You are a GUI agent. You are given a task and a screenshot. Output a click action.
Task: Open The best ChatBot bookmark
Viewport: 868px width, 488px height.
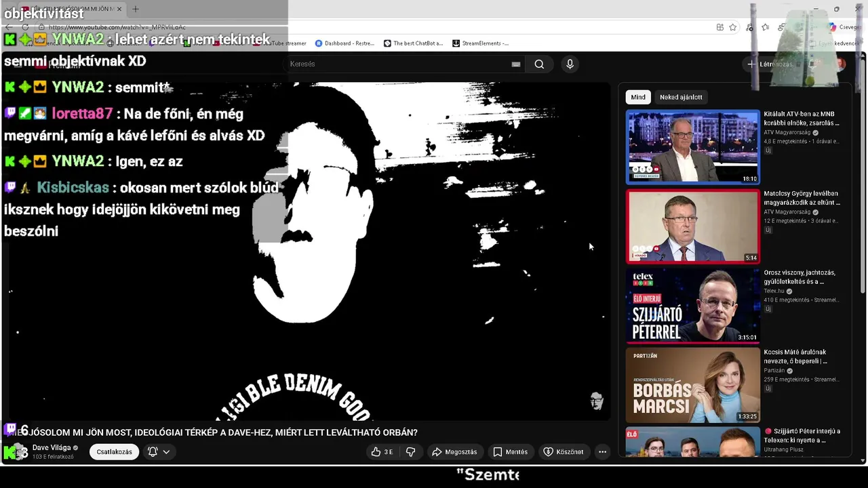click(413, 43)
